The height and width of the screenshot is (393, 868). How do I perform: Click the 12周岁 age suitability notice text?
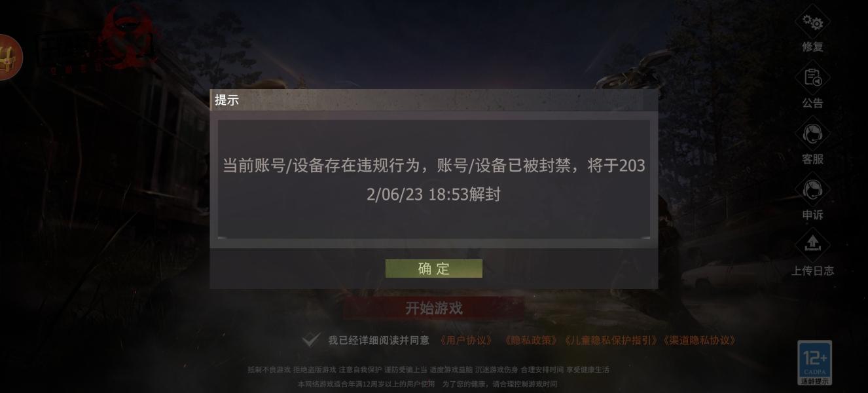tap(427, 384)
